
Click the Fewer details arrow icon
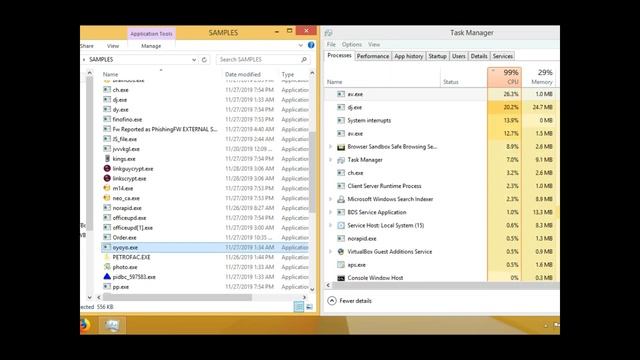[332, 301]
